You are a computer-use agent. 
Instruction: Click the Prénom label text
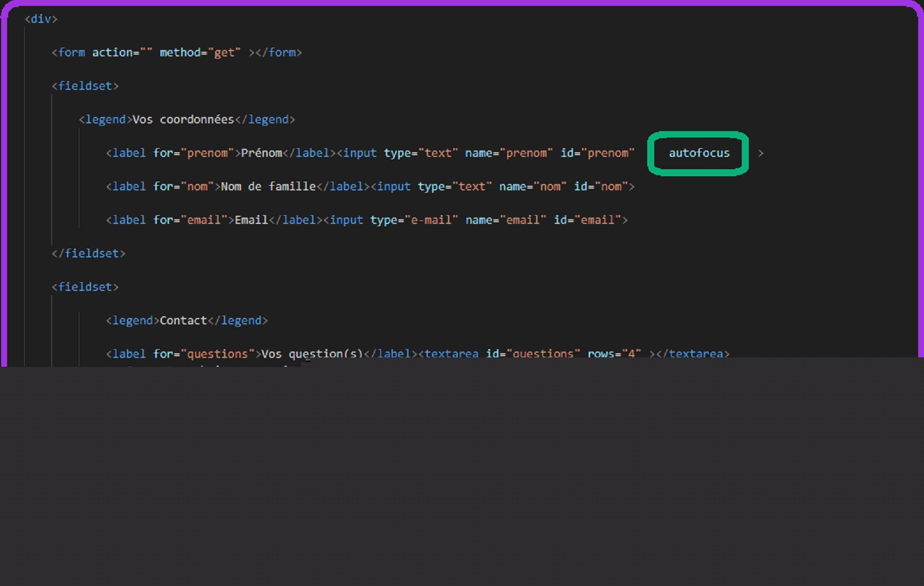pos(261,153)
